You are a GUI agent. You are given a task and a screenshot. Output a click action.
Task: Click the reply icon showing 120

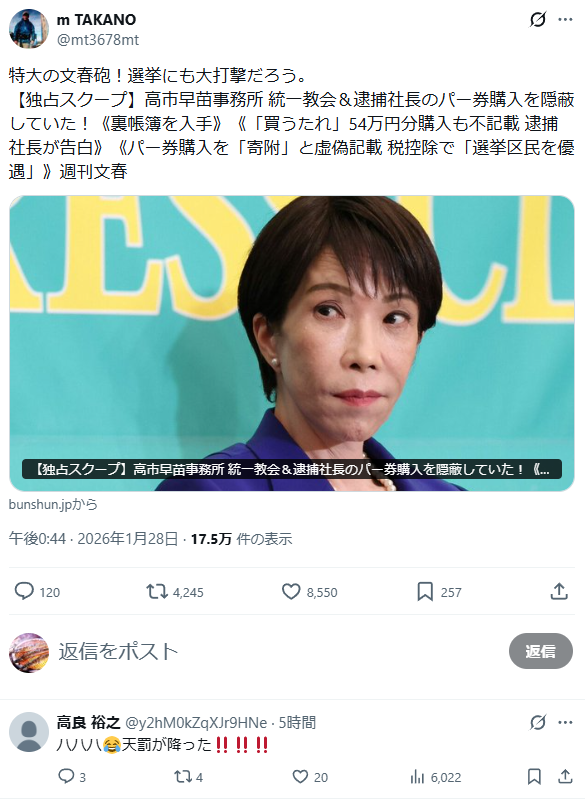pyautogui.click(x=37, y=591)
